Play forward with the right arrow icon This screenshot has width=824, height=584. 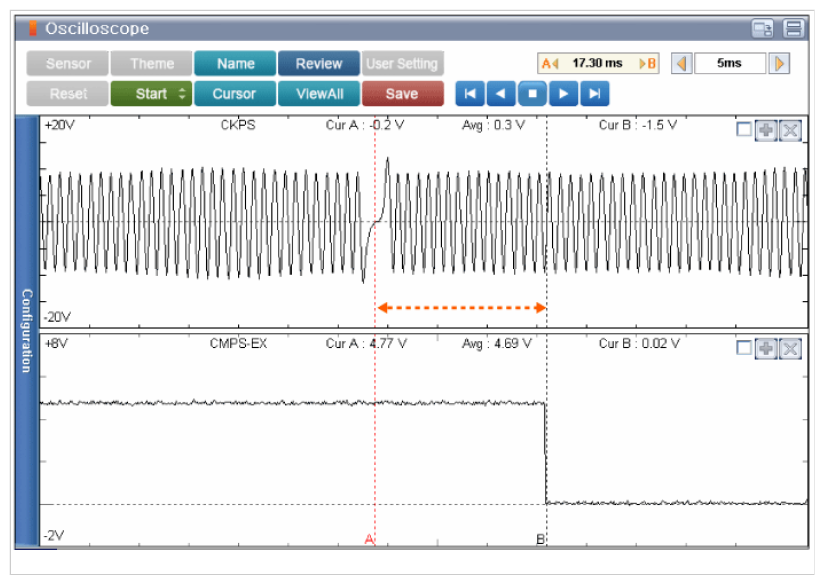[563, 94]
